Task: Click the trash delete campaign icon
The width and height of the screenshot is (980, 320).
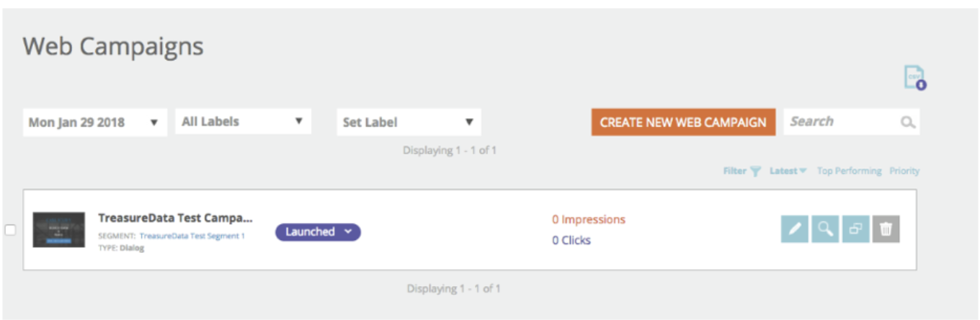Action: click(886, 229)
